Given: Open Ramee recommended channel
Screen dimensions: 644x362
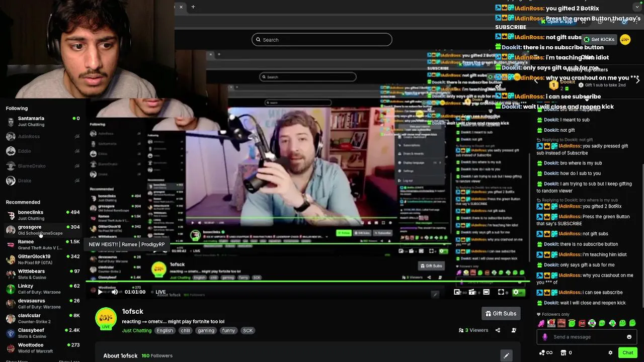Looking at the screenshot, I should (42, 244).
